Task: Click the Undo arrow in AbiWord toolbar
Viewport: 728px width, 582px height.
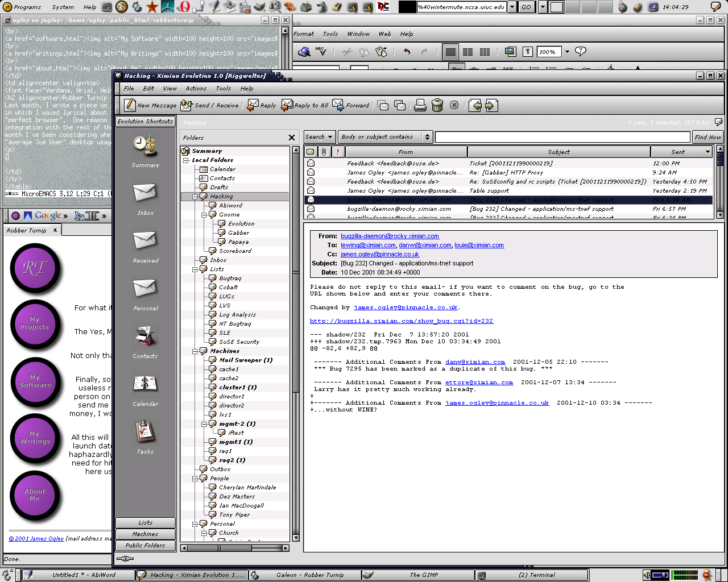Action: pyautogui.click(x=407, y=52)
